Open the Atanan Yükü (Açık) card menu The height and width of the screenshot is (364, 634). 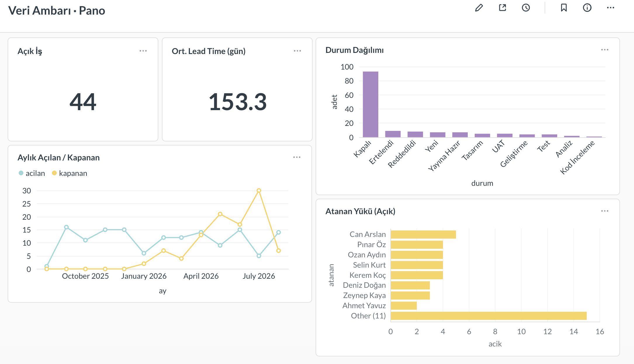click(x=605, y=211)
